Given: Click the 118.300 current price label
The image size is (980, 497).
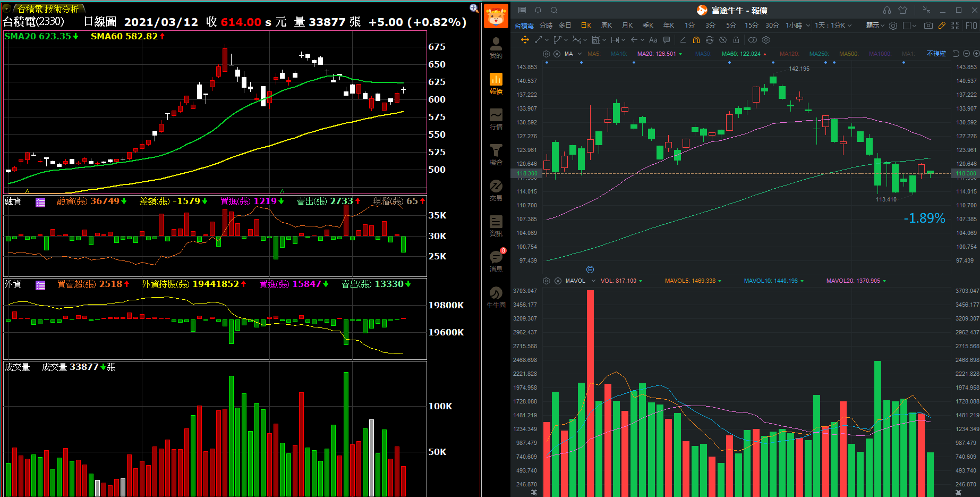Looking at the screenshot, I should (526, 173).
